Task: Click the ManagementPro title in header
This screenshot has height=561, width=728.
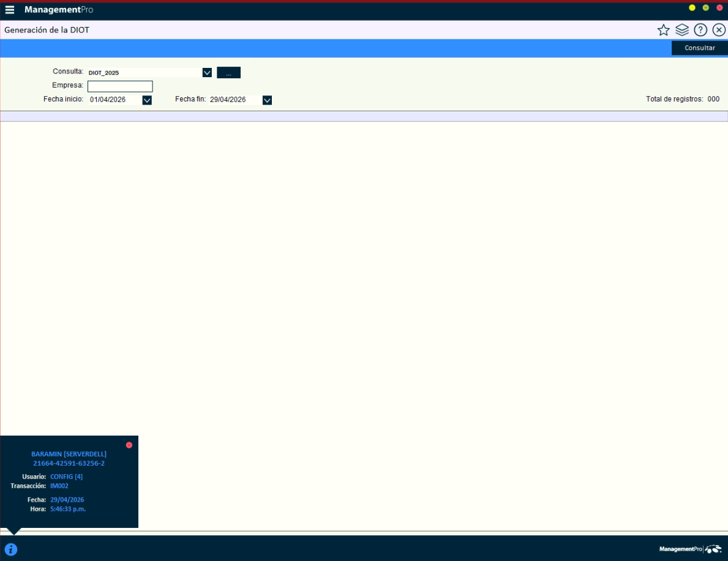Action: click(x=59, y=10)
